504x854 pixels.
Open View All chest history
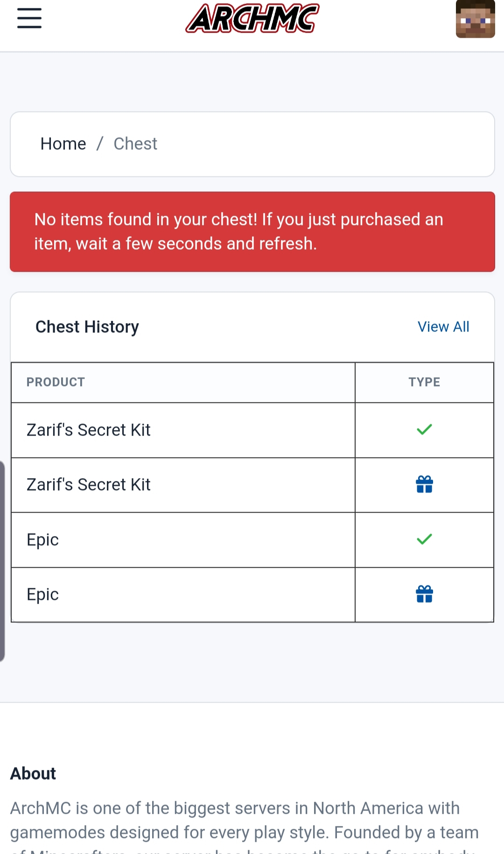(443, 327)
